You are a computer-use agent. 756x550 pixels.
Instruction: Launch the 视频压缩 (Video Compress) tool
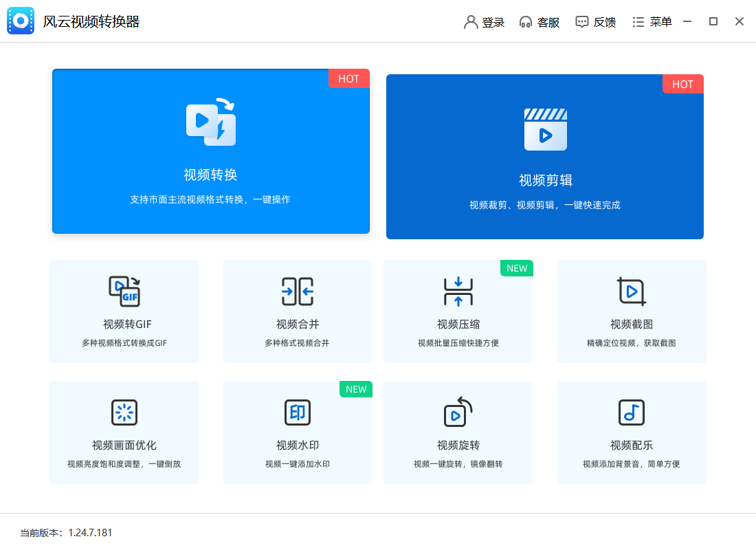458,311
